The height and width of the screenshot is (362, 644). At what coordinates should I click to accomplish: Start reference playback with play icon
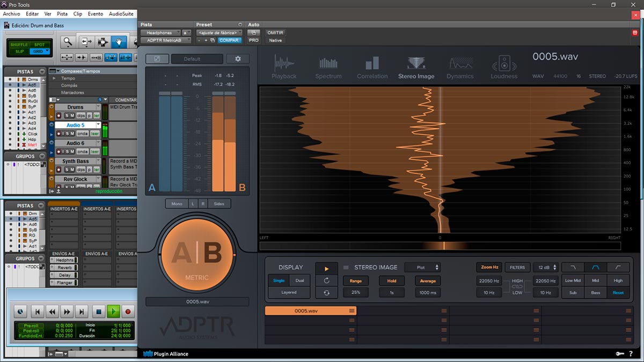click(x=326, y=269)
